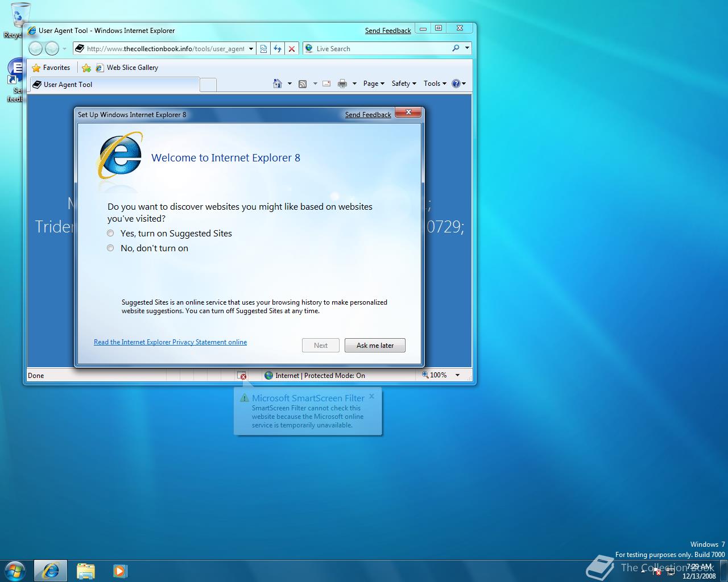The image size is (728, 582).
Task: Open the Page menu
Action: 374,84
